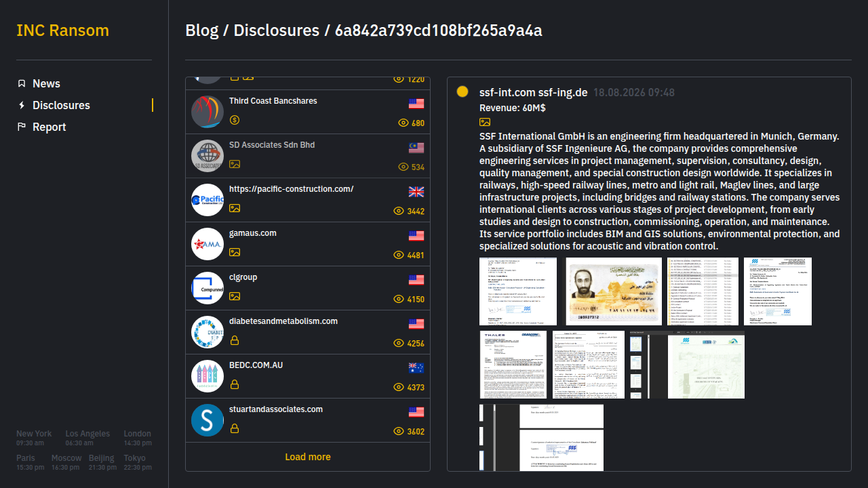
Task: Open the https://pacific-construction.com/ entry
Action: [x=308, y=200]
